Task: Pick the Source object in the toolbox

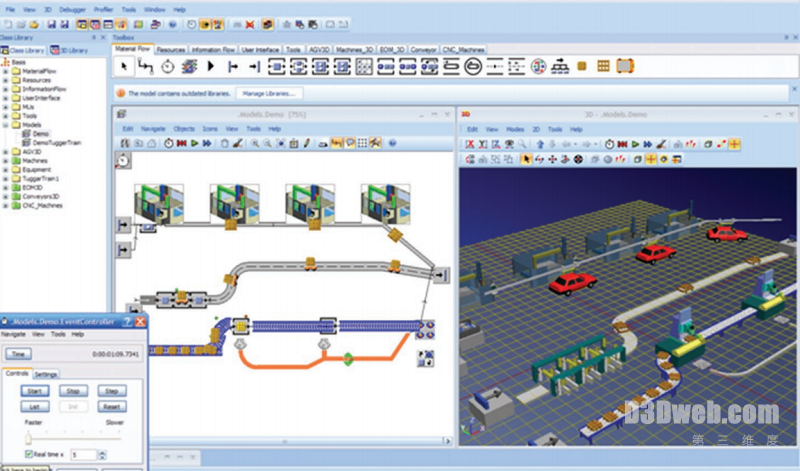Action: click(232, 67)
